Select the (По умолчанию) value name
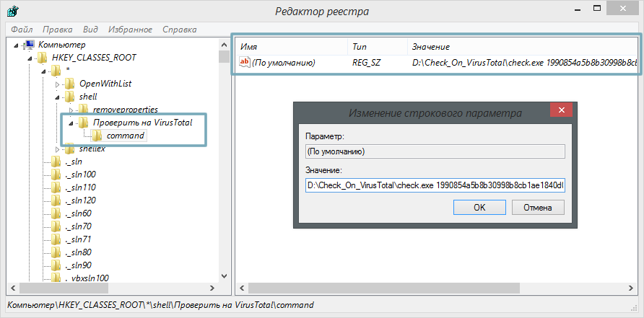644x318 pixels. click(x=284, y=63)
